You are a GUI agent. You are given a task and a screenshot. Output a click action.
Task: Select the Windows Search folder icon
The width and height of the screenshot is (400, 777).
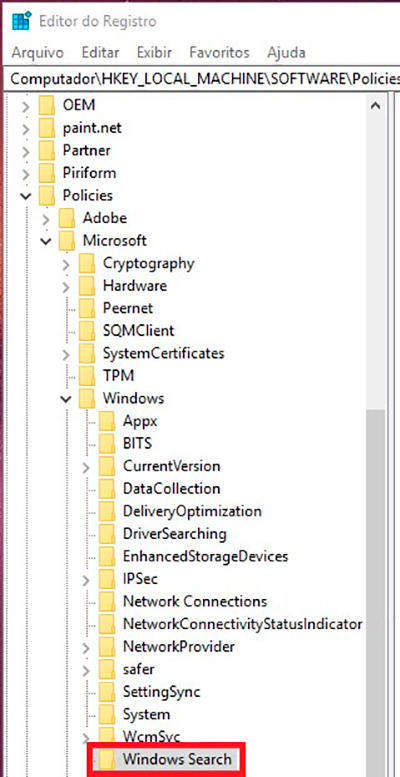[107, 759]
